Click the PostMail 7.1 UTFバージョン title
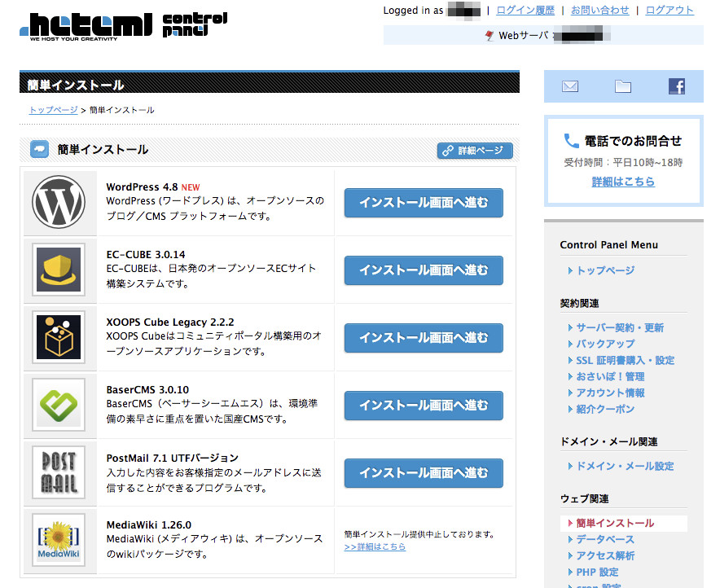Screen dimensions: 720x588 coord(172,458)
